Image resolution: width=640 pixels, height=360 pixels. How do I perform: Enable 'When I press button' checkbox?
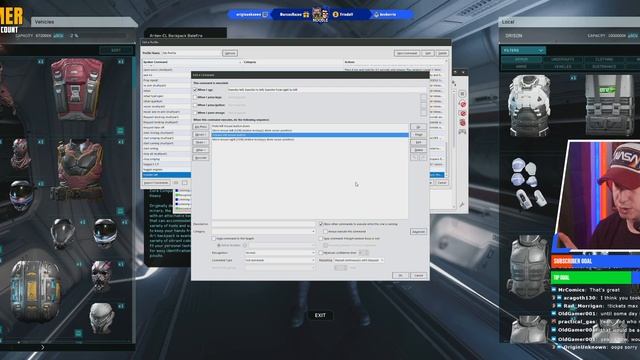195,105
